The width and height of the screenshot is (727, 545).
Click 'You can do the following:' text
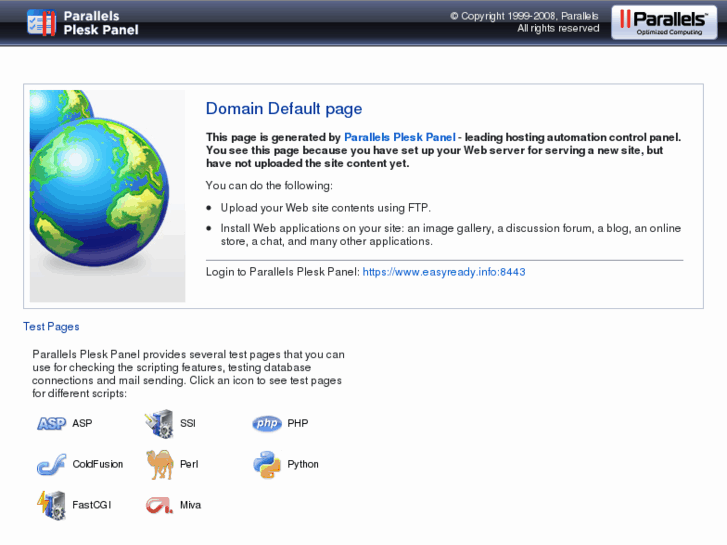tap(269, 186)
